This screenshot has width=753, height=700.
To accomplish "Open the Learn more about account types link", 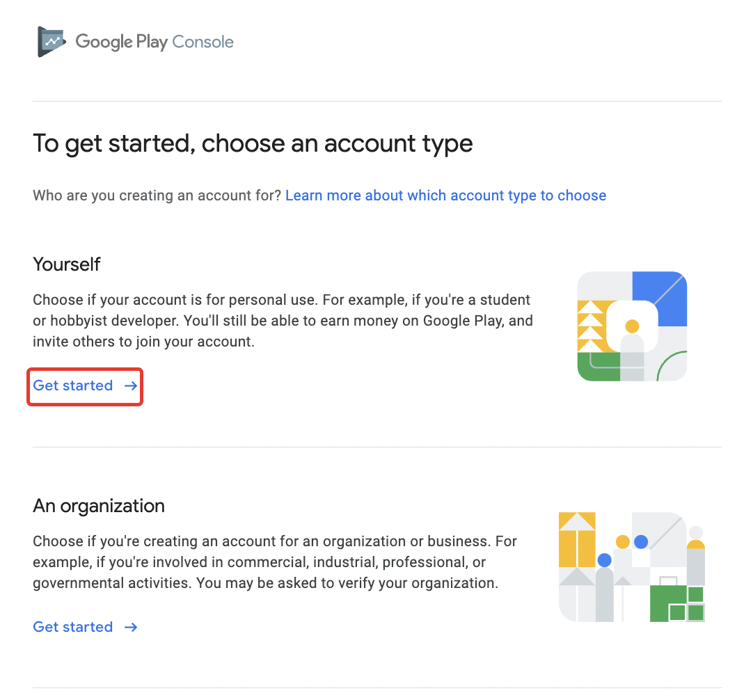I will [445, 196].
